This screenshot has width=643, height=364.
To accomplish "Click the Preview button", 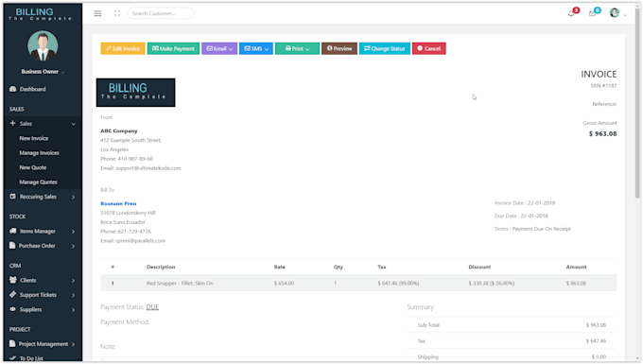I will click(x=339, y=48).
